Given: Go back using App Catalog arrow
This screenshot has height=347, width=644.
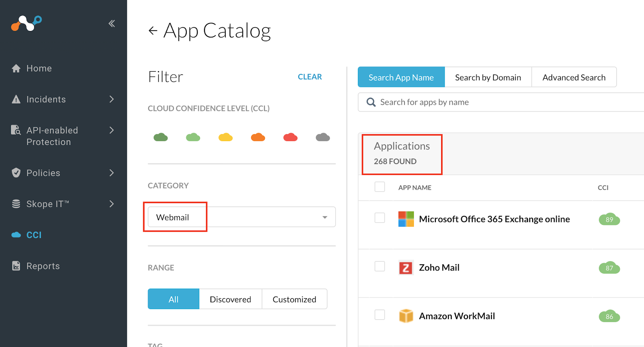Looking at the screenshot, I should tap(153, 31).
